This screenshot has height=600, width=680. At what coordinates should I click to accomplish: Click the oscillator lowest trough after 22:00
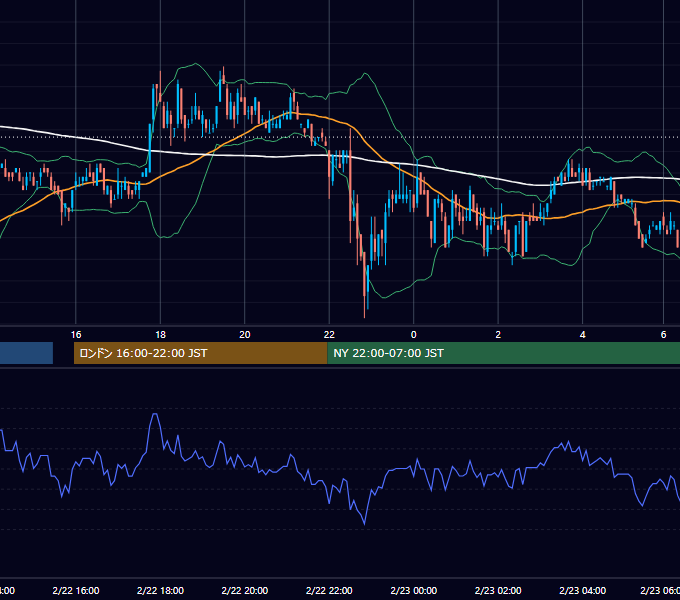pyautogui.click(x=364, y=523)
